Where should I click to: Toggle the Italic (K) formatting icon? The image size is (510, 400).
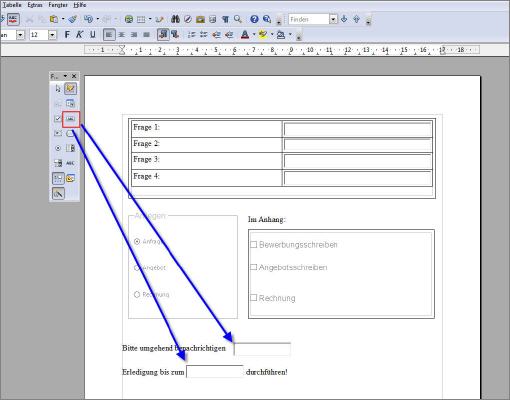click(x=79, y=35)
